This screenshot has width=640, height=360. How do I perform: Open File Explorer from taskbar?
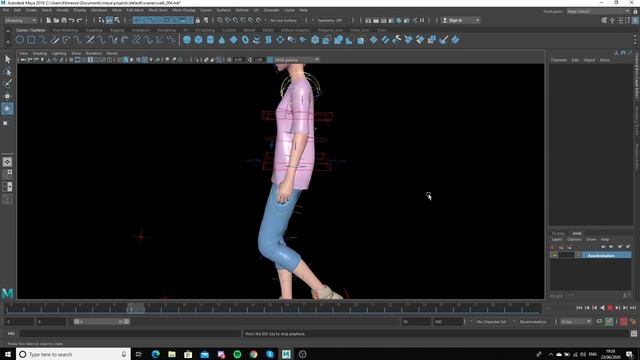(x=172, y=354)
